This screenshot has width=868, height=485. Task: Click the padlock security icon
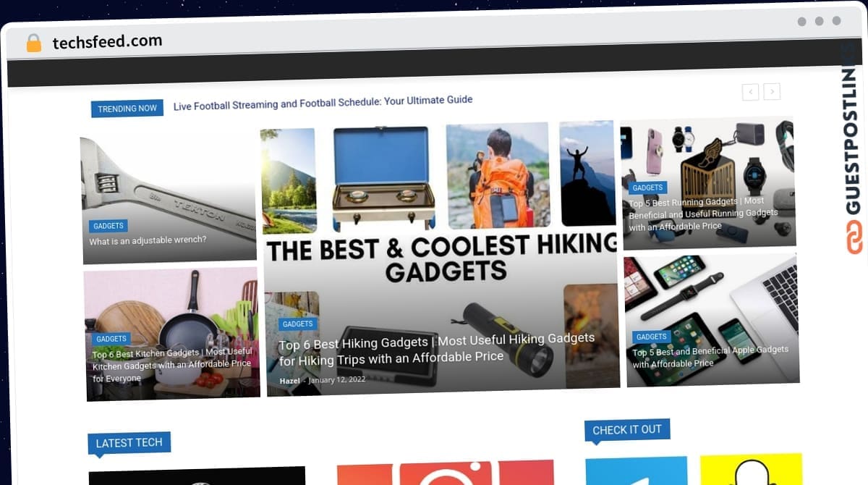(x=34, y=43)
